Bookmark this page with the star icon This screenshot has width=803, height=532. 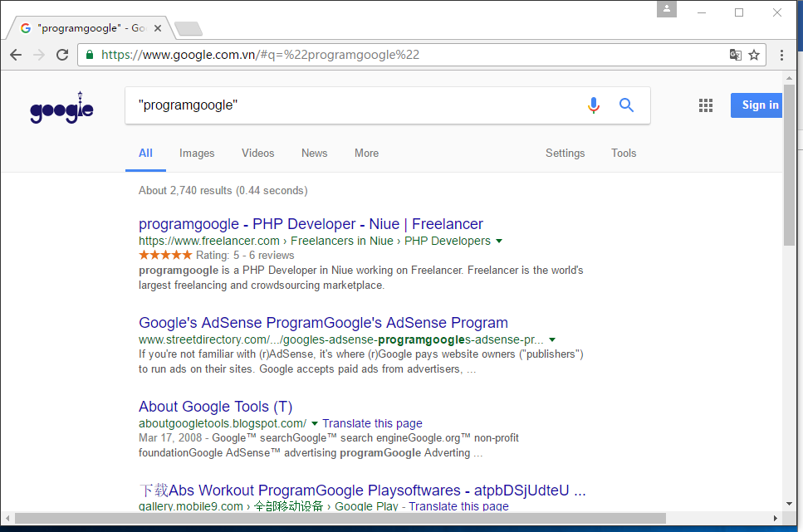[754, 55]
